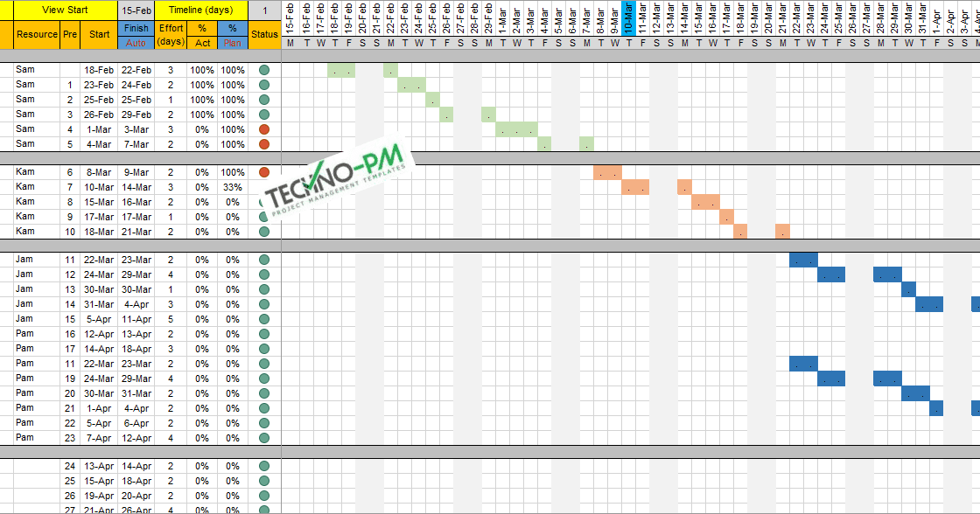Toggle the Plan label under the % header

pos(232,42)
